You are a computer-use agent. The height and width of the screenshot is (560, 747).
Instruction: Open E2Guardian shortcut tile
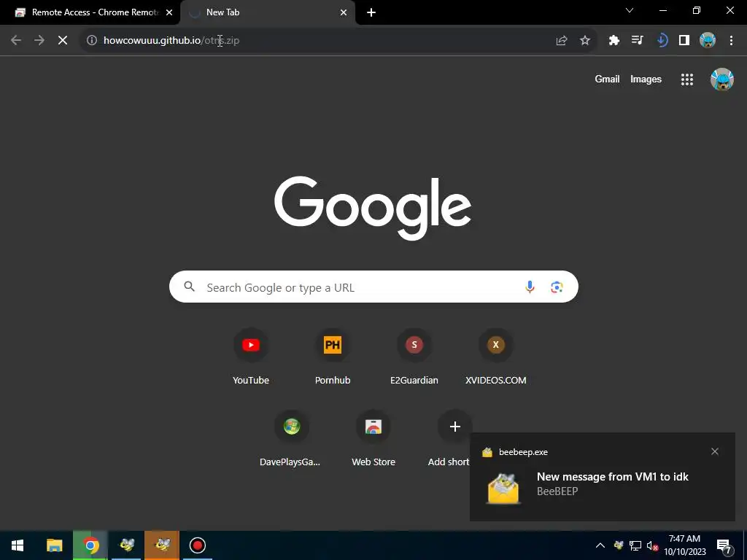click(x=414, y=356)
